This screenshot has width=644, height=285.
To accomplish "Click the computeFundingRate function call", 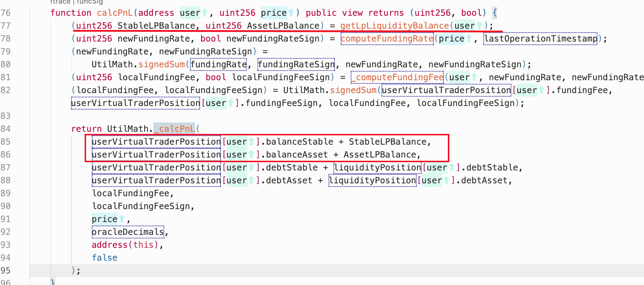I will 387,39.
